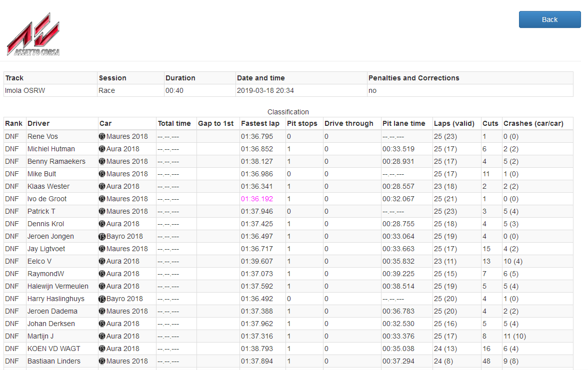The width and height of the screenshot is (588, 370).
Task: Click the car badge in Harry Haslinghuys's row
Action: click(102, 299)
